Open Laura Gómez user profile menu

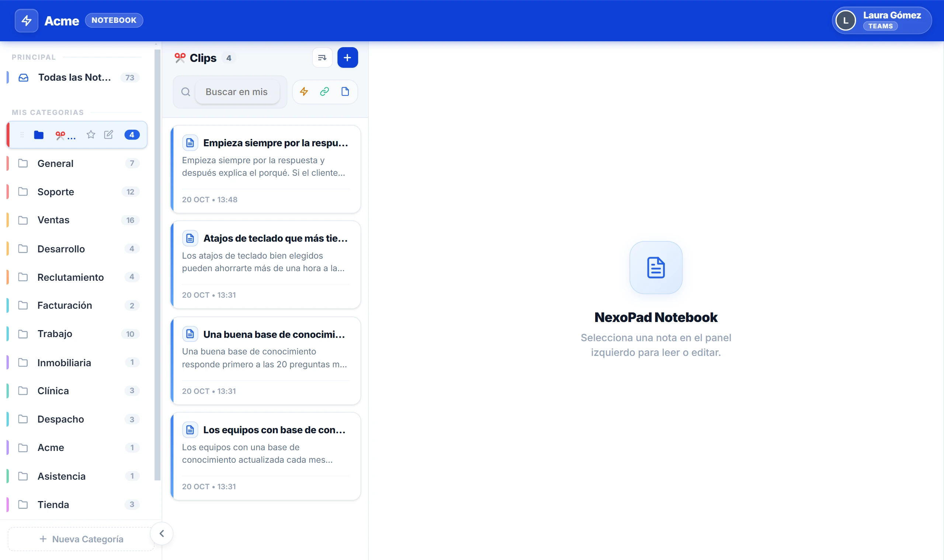coord(882,20)
